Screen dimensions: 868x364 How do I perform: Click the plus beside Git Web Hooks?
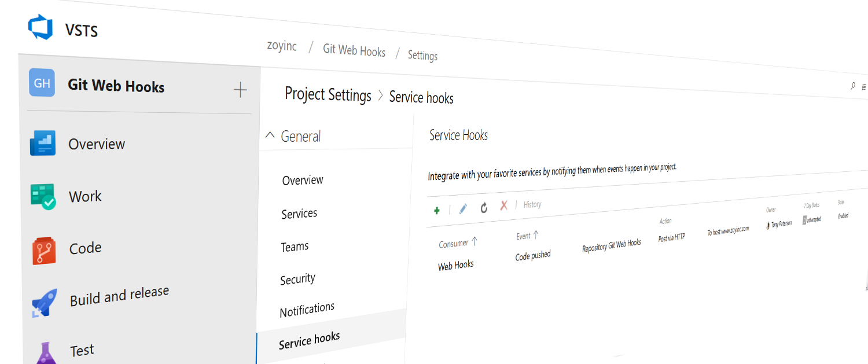(240, 89)
